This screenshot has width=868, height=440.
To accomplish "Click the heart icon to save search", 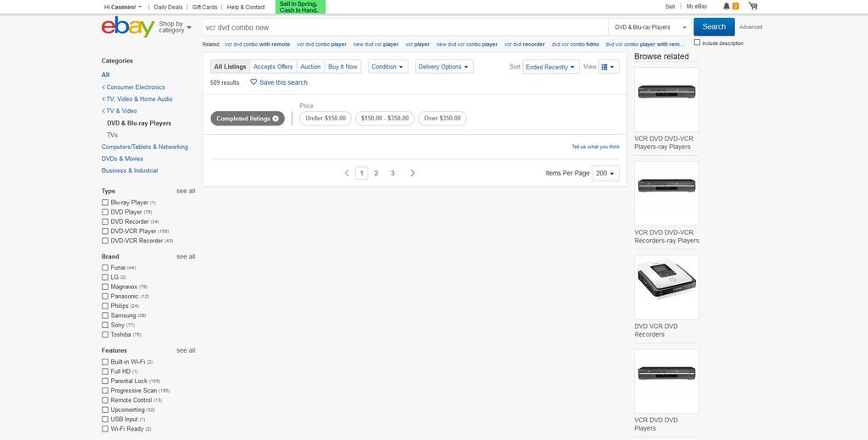I will pyautogui.click(x=253, y=82).
